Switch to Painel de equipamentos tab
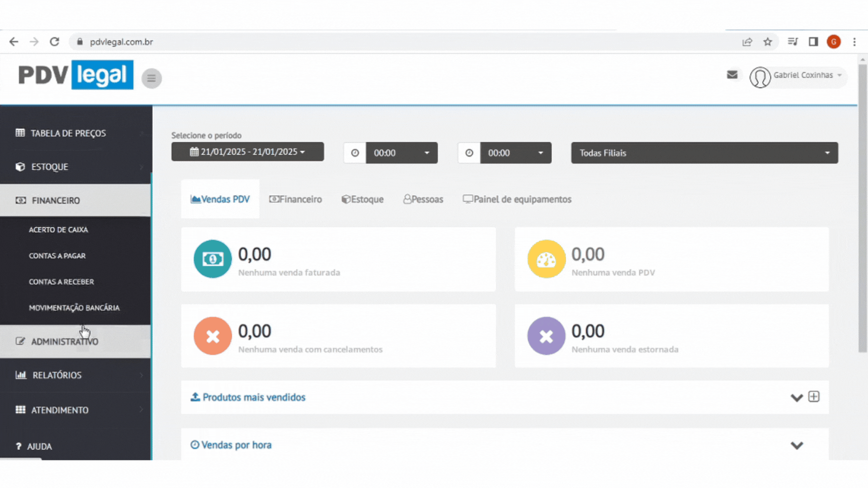Image resolution: width=868 pixels, height=488 pixels. tap(517, 199)
